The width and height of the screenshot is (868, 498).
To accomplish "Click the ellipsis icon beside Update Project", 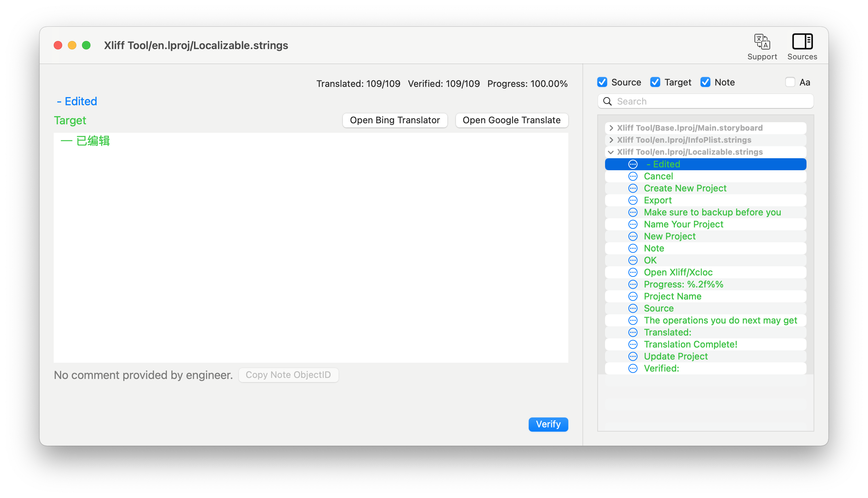I will (633, 356).
